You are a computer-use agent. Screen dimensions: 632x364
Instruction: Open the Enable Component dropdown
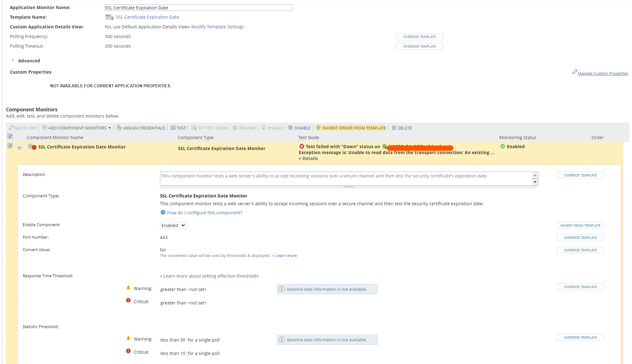pyautogui.click(x=173, y=226)
